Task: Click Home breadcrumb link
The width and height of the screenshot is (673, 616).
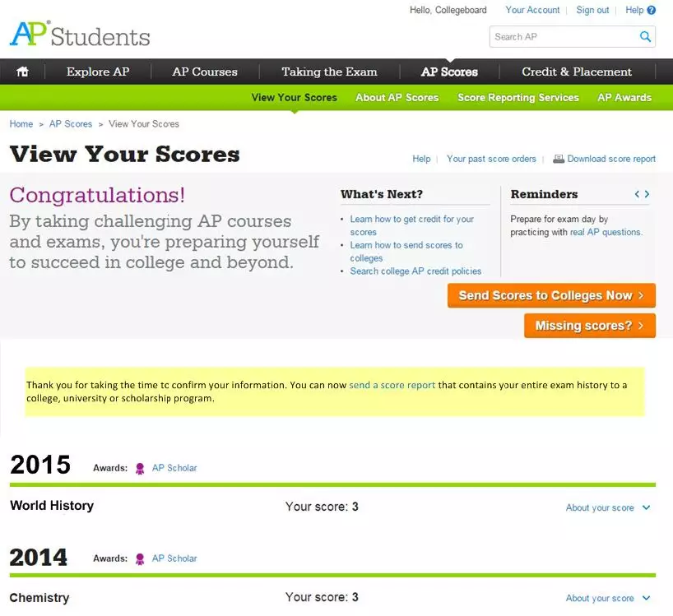Action: pyautogui.click(x=21, y=124)
